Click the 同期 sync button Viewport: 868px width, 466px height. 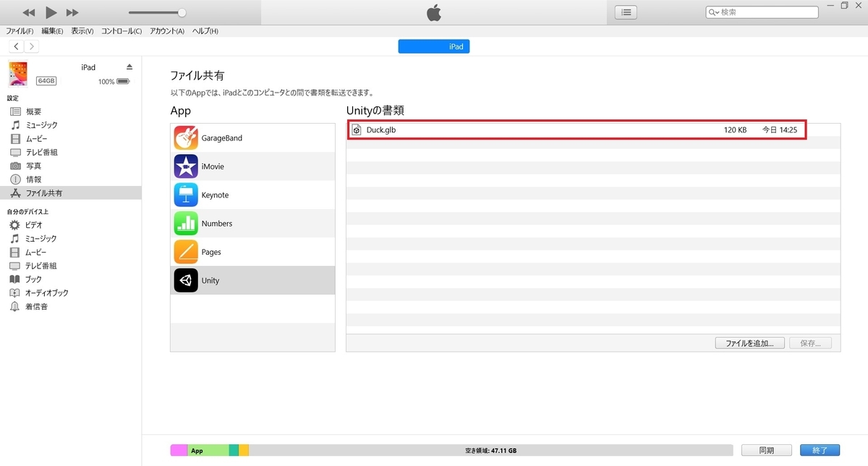tap(766, 450)
